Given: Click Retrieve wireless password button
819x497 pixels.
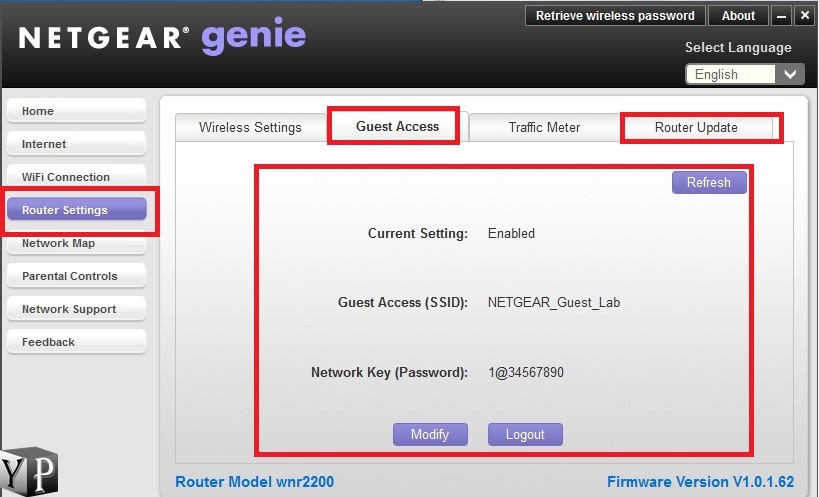Looking at the screenshot, I should point(615,16).
